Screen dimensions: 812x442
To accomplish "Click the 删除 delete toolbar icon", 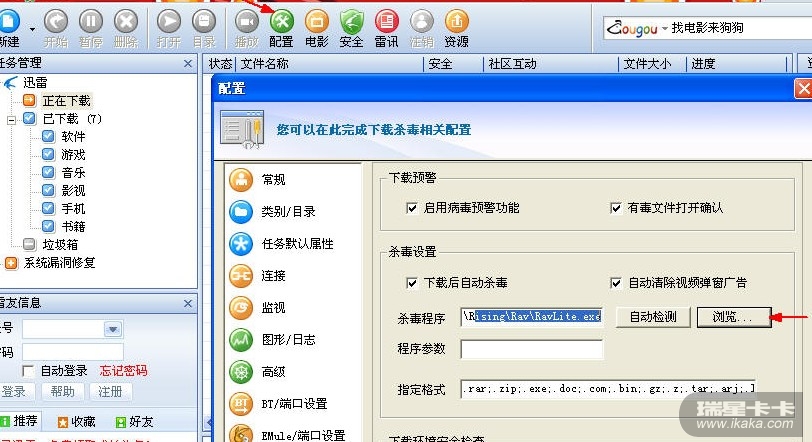I will [126, 29].
